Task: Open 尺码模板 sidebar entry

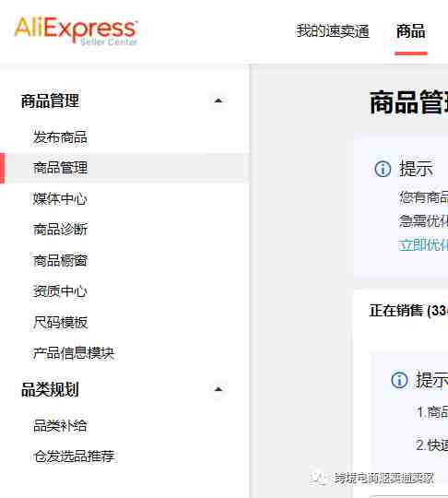Action: (60, 322)
